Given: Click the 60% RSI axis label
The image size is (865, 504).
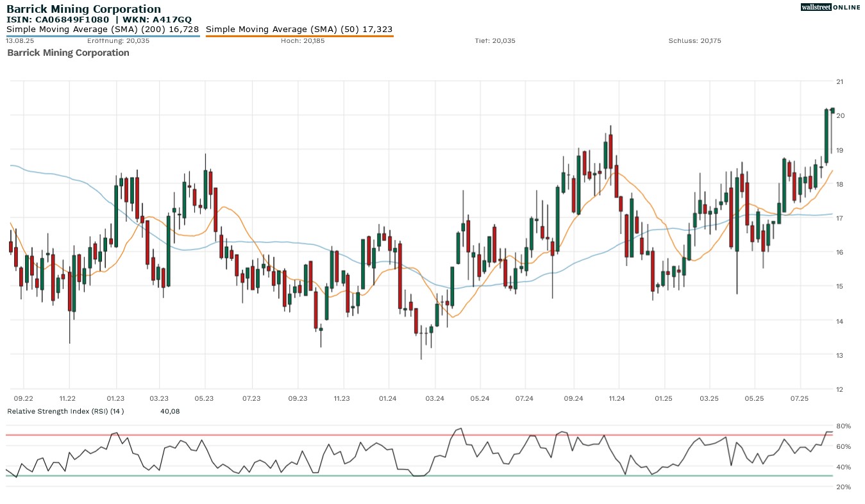Looking at the screenshot, I should (843, 446).
